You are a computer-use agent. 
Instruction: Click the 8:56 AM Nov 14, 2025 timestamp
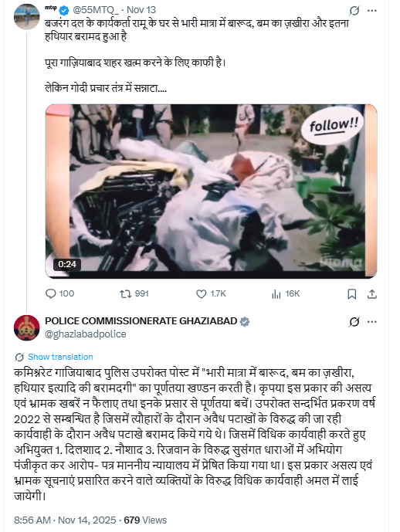tap(65, 520)
